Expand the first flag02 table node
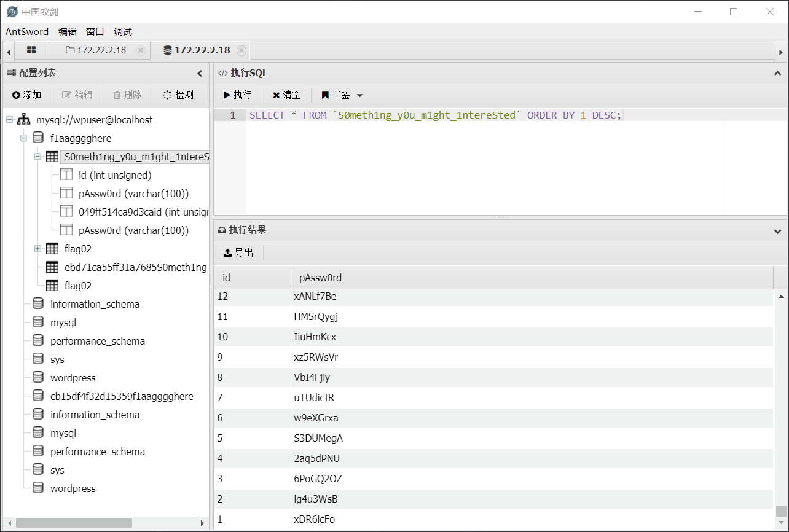Screen dimensions: 789x532 click(x=37, y=249)
